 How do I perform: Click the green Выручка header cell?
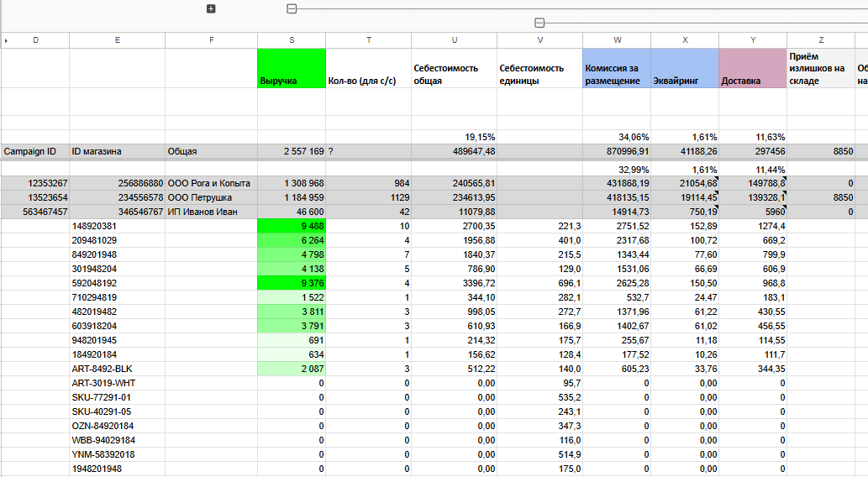click(292, 68)
